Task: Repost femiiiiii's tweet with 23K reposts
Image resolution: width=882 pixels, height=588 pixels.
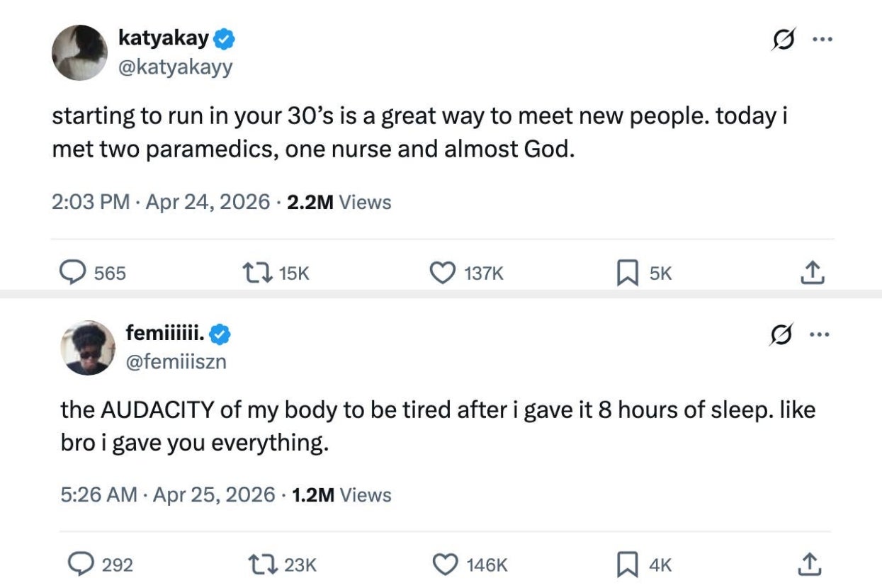Action: tap(259, 565)
